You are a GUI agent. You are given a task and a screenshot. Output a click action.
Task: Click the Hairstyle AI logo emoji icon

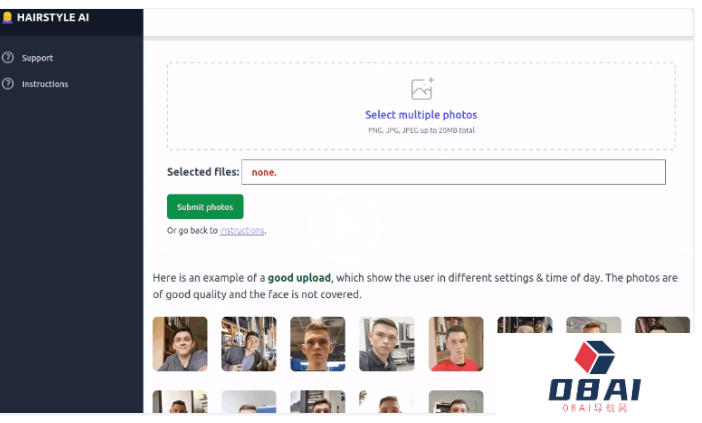(7, 17)
